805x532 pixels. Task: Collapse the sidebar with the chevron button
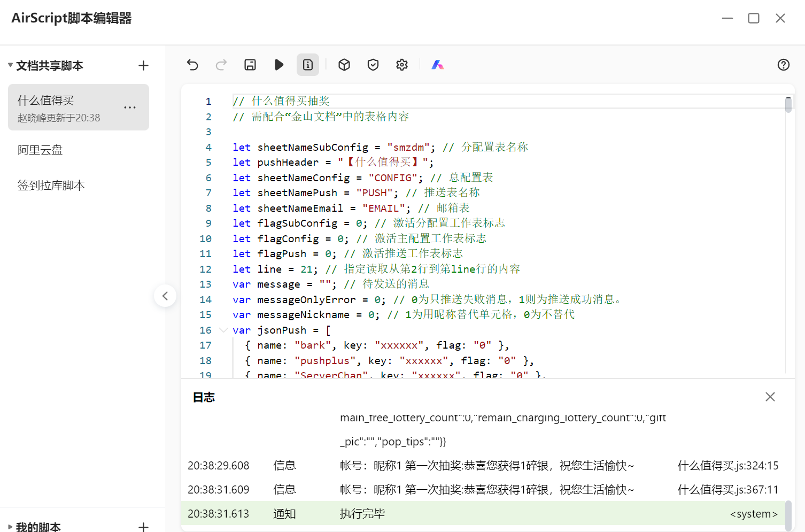165,296
